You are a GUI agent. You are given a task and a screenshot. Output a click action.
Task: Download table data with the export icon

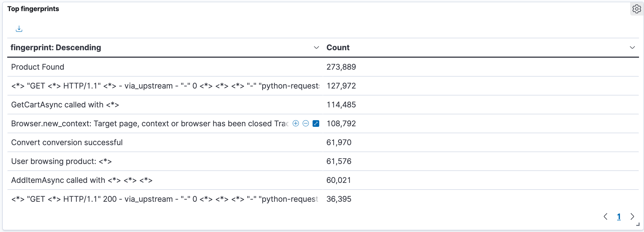pos(19,29)
